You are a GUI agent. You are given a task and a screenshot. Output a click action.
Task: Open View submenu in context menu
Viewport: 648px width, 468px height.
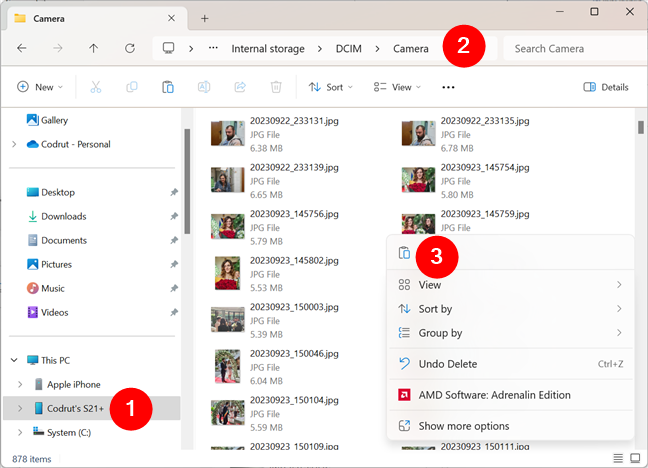pos(510,285)
